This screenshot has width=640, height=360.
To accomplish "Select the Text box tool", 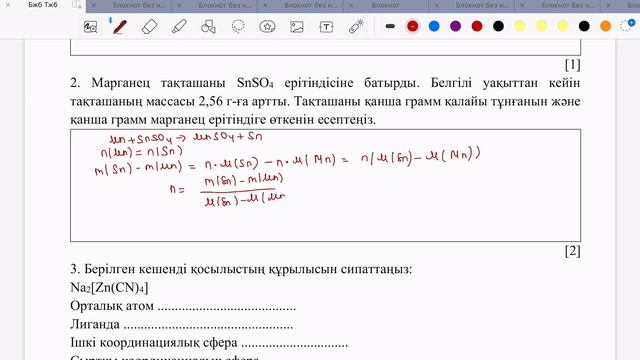I will 326,27.
